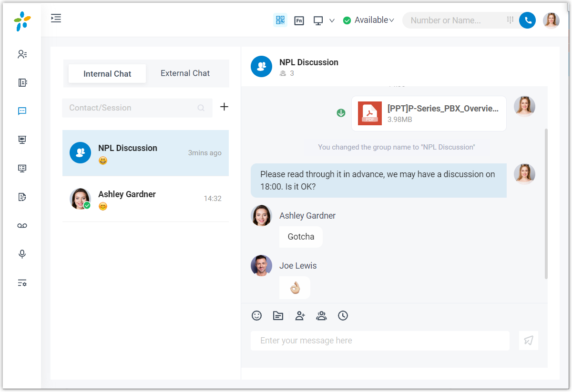The height and width of the screenshot is (392, 572).
Task: Open the group members icon
Action: coord(321,315)
